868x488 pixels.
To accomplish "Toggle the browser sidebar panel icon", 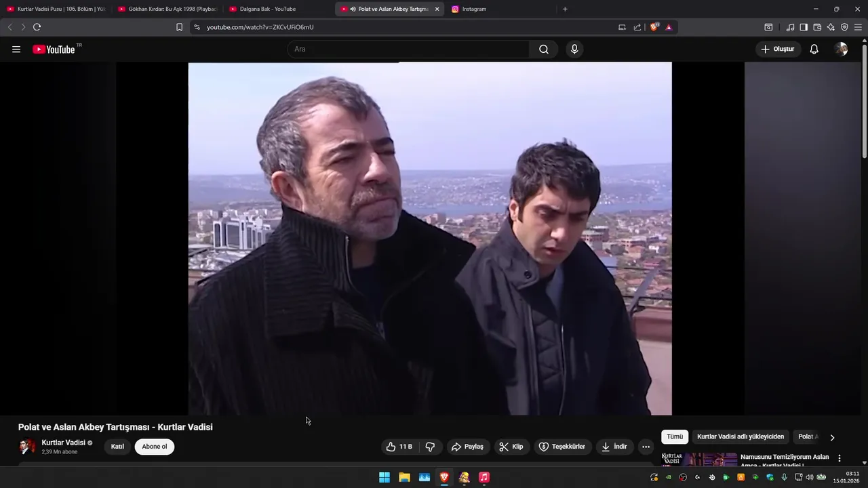I will 804,27.
